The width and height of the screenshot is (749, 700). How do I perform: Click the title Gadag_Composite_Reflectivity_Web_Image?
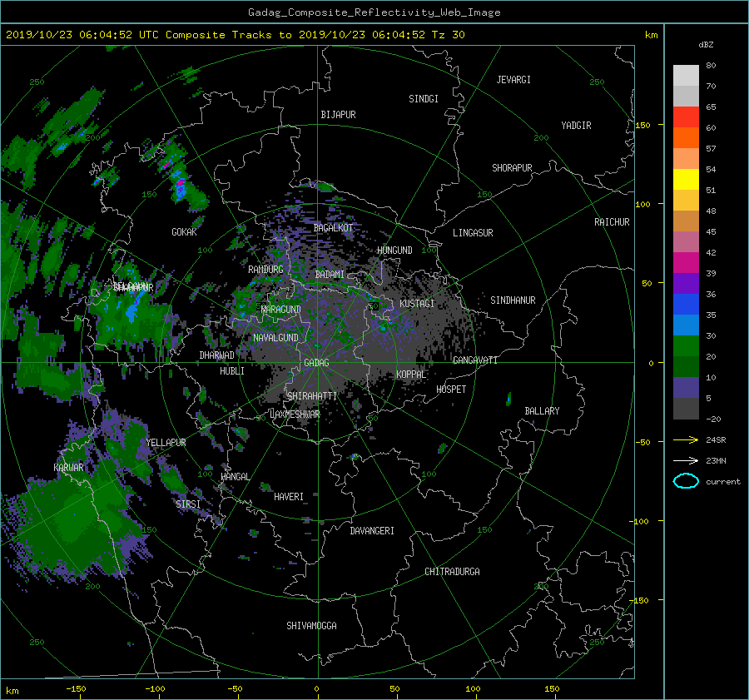[374, 12]
